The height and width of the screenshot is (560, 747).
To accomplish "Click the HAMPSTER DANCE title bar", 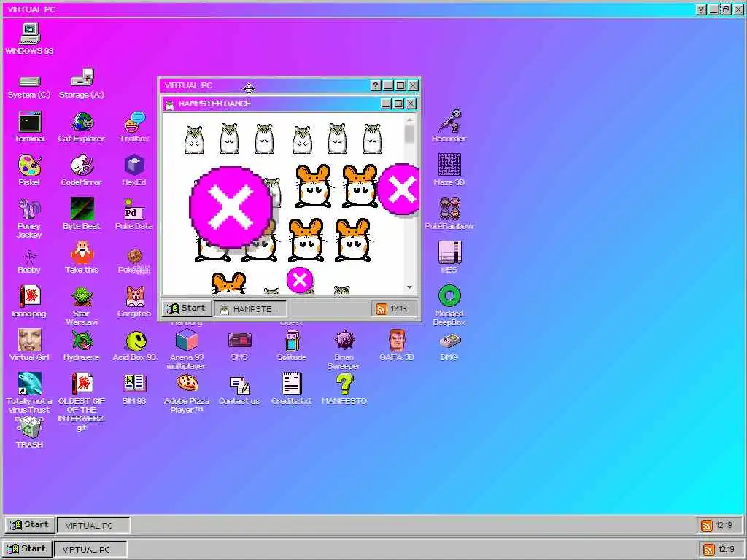I will (x=290, y=104).
